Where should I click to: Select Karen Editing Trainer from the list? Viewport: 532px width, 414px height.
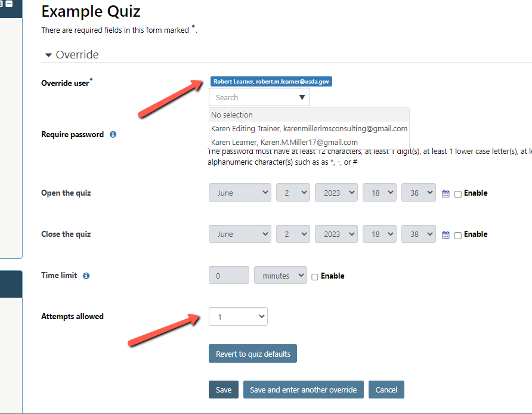pyautogui.click(x=309, y=128)
